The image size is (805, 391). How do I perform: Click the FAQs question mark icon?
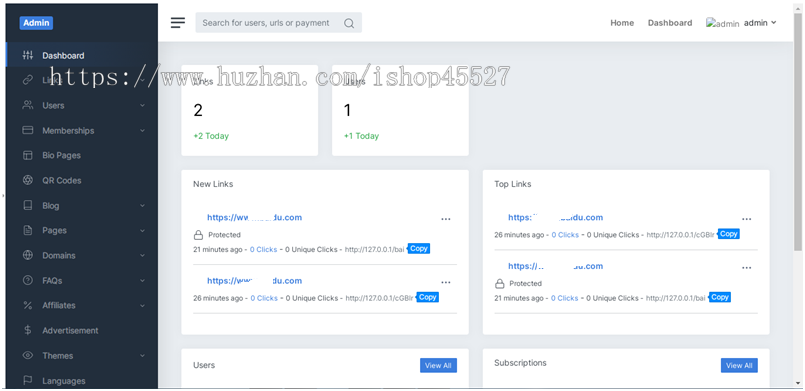(28, 280)
